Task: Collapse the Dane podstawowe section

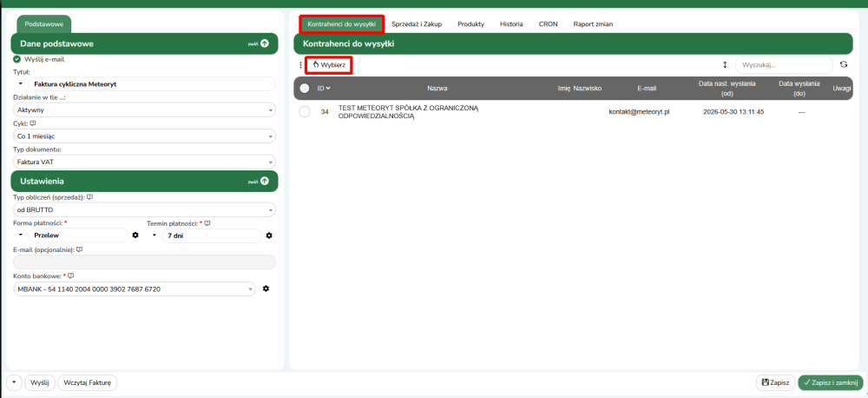Action: [264, 43]
